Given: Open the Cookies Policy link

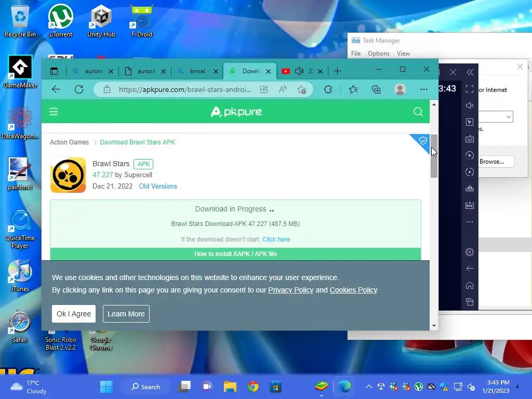Looking at the screenshot, I should tap(353, 290).
